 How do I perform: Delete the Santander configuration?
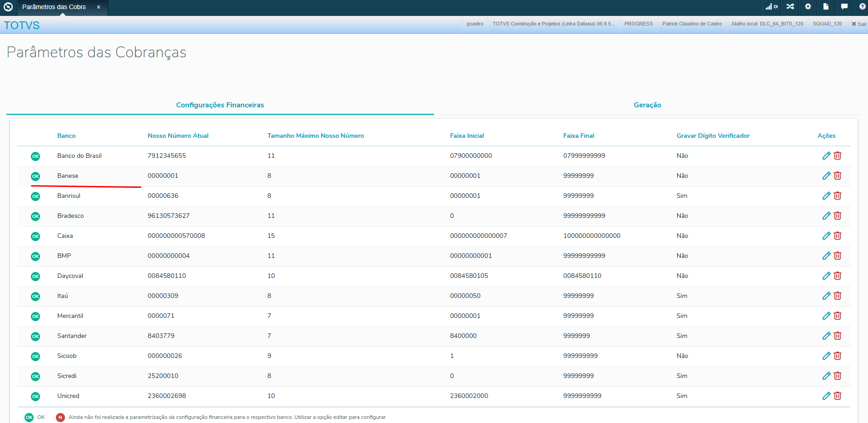[838, 336]
